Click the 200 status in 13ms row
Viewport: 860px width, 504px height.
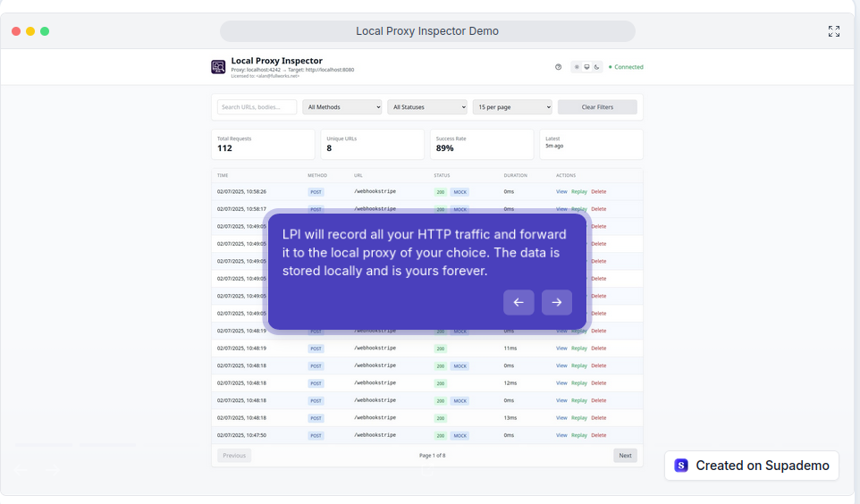pos(441,418)
